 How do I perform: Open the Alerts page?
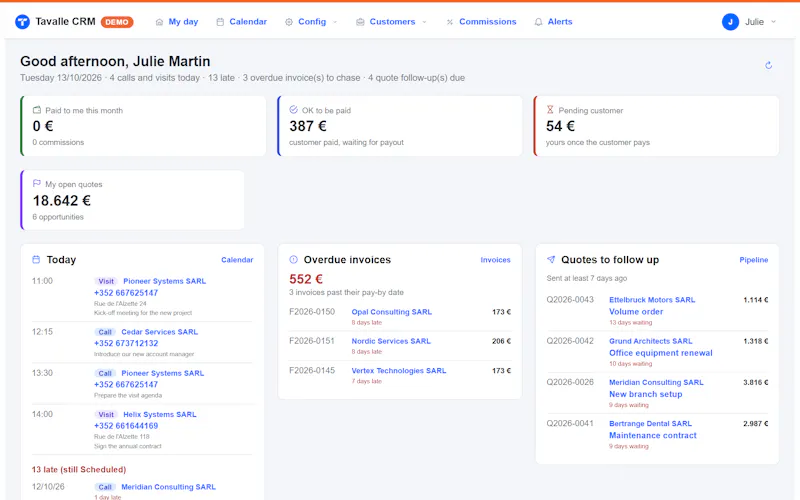[x=554, y=22]
